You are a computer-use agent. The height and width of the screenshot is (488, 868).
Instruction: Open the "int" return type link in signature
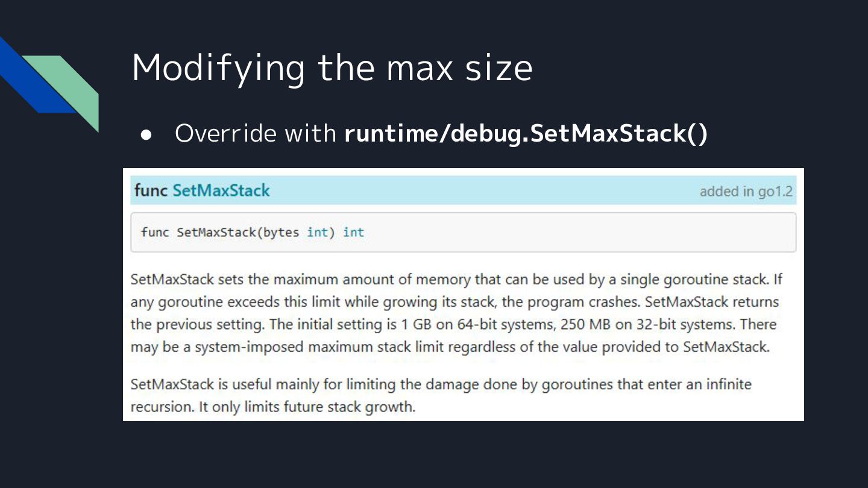(x=353, y=232)
